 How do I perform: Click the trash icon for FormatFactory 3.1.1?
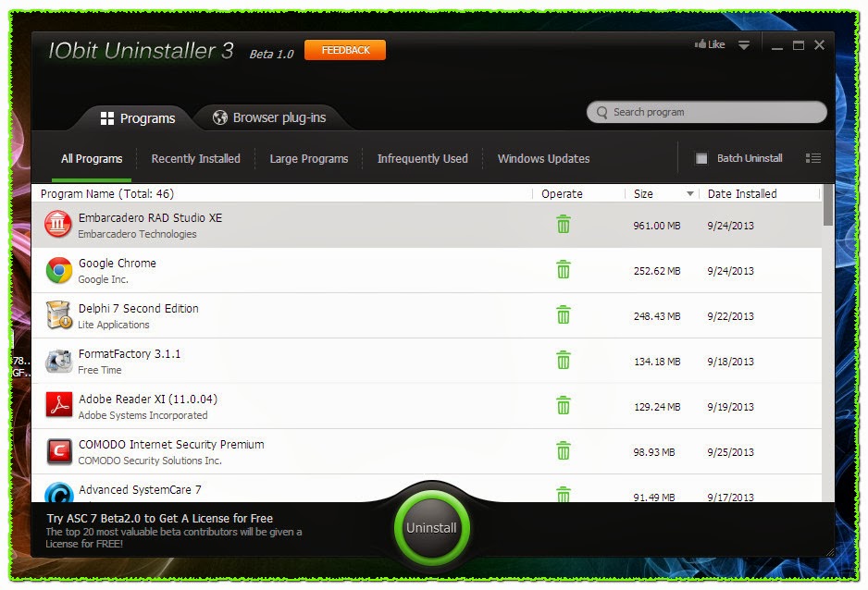pyautogui.click(x=563, y=361)
